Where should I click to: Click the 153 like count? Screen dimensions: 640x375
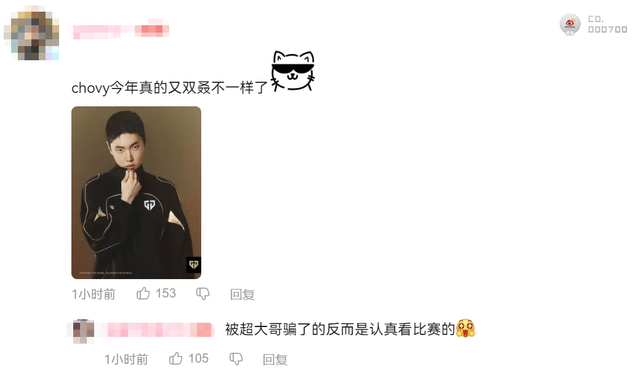click(166, 293)
